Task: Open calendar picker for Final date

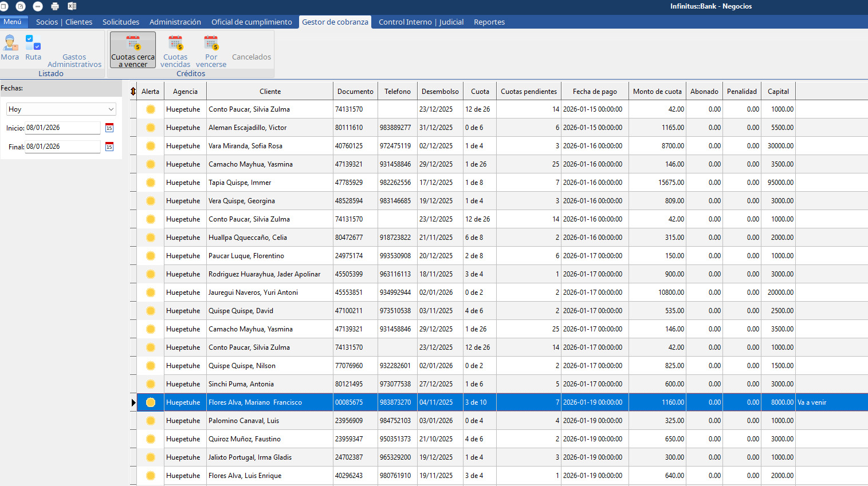Action: [109, 147]
